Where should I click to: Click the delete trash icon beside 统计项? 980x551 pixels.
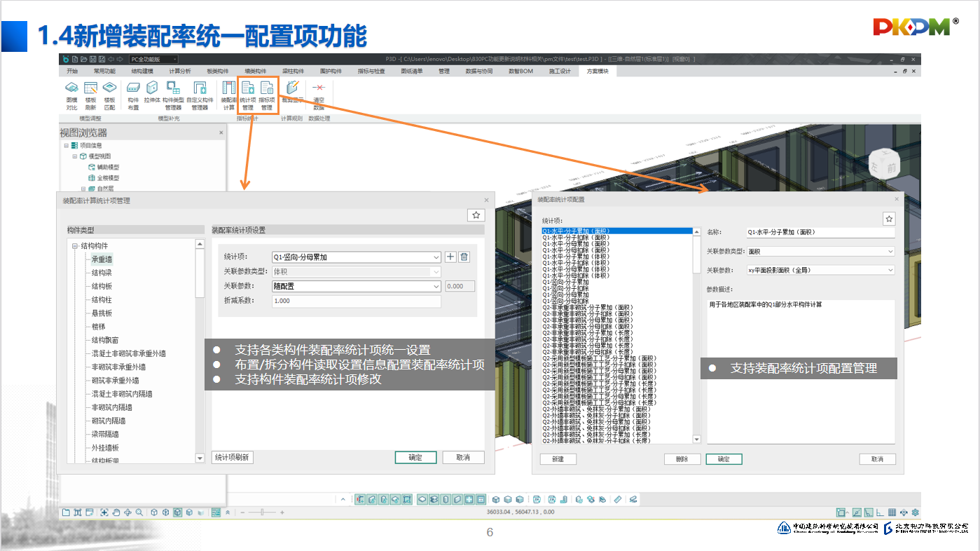[464, 257]
